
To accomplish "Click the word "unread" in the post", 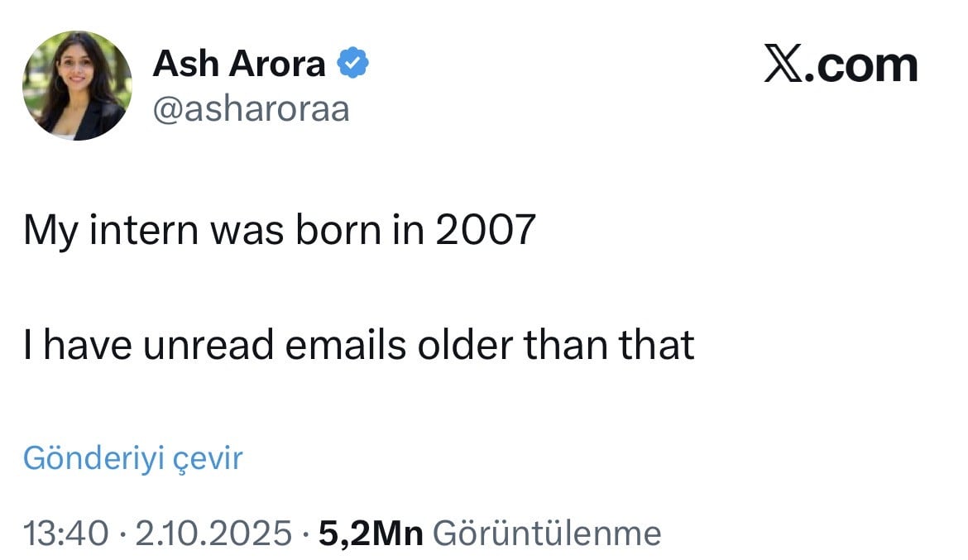I will click(208, 345).
